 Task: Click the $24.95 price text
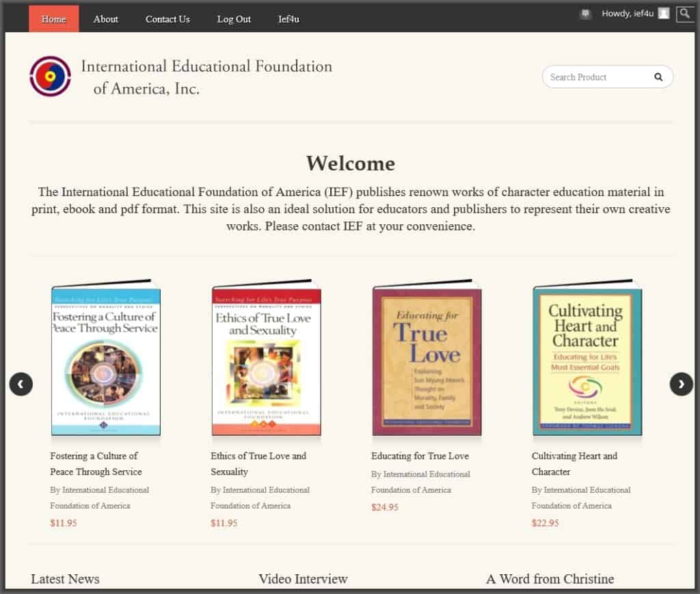click(x=385, y=507)
